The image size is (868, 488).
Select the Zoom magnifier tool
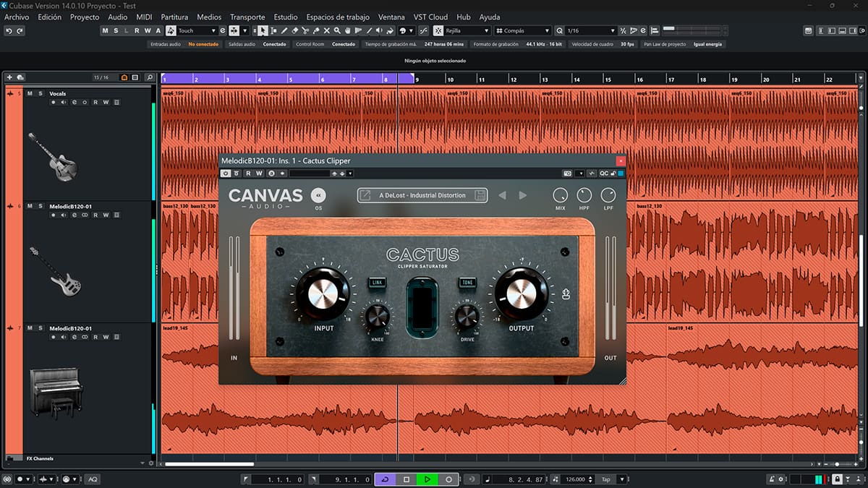[337, 31]
